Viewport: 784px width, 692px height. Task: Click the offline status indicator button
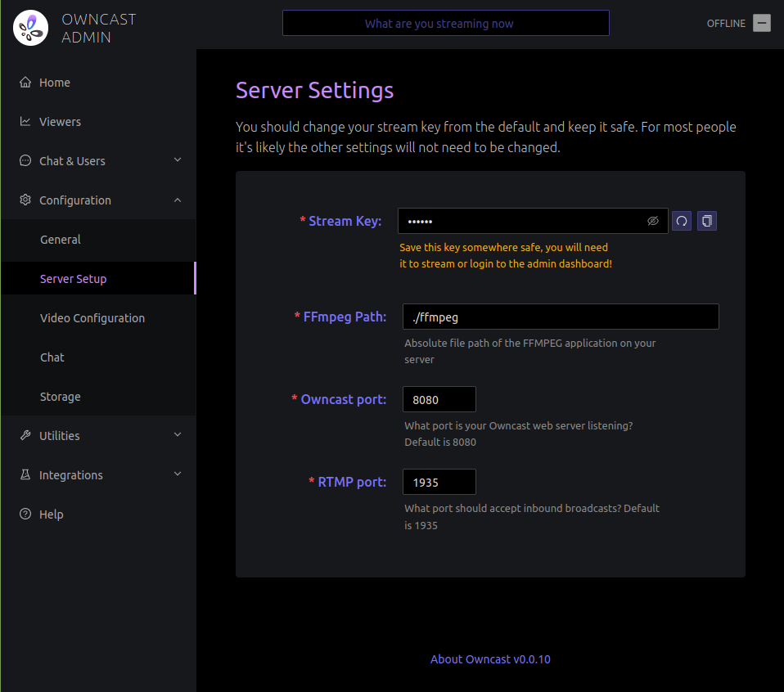(x=762, y=23)
